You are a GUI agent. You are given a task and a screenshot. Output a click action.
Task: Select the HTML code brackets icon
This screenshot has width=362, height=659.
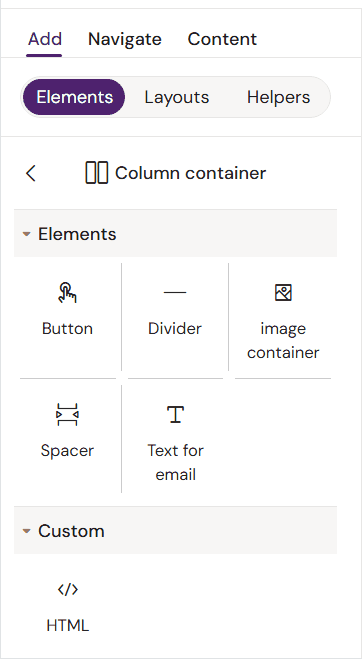pyautogui.click(x=68, y=590)
